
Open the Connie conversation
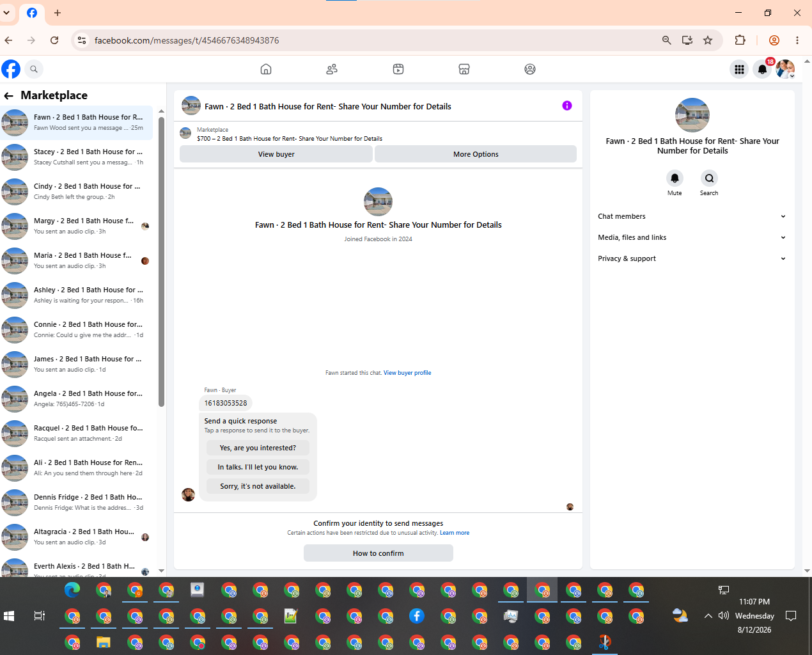77,329
